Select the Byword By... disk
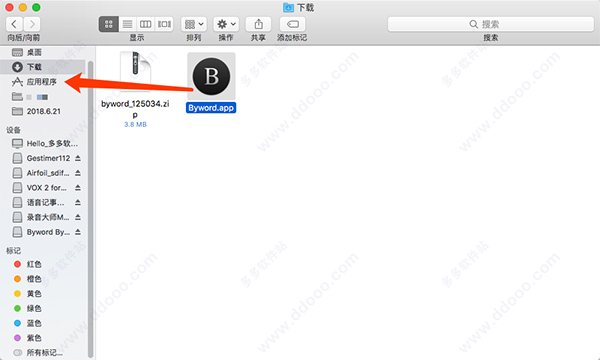This screenshot has height=360, width=600. (x=41, y=232)
